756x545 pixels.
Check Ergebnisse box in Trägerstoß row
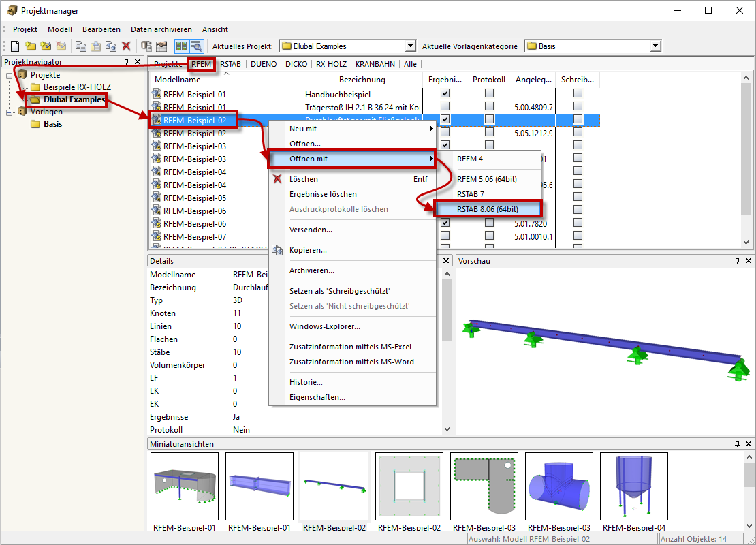coord(445,106)
